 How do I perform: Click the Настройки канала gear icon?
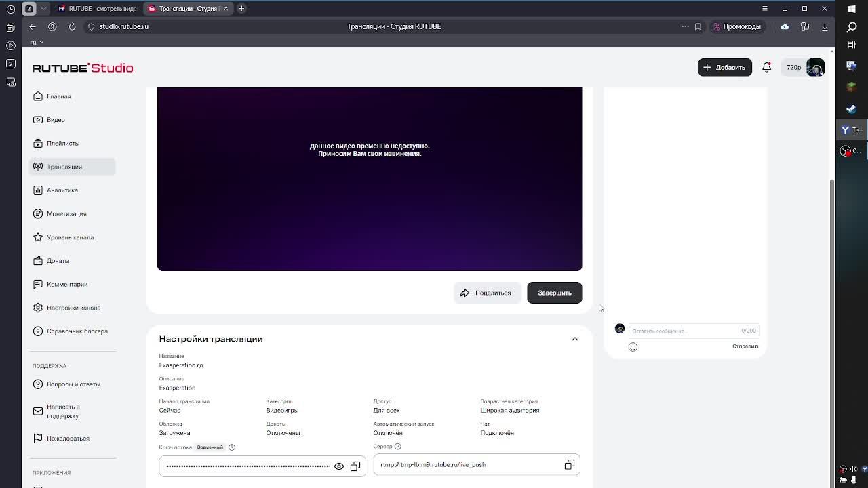[38, 308]
